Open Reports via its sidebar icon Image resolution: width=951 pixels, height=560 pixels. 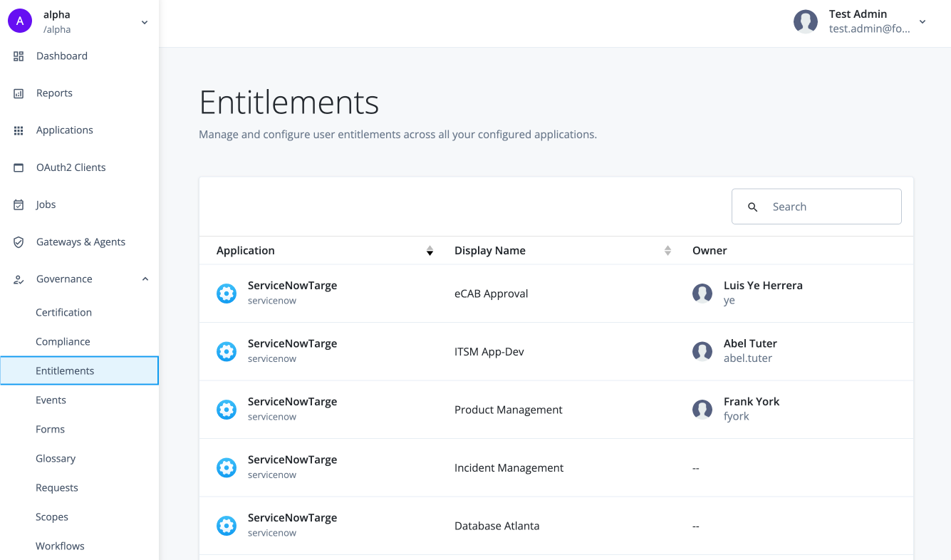click(x=19, y=93)
